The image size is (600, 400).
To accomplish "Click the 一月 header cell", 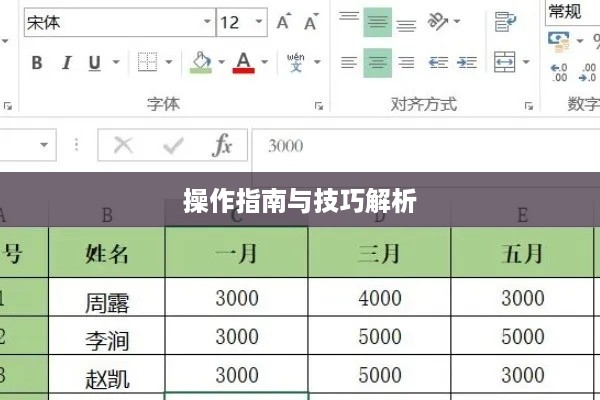I will [236, 253].
